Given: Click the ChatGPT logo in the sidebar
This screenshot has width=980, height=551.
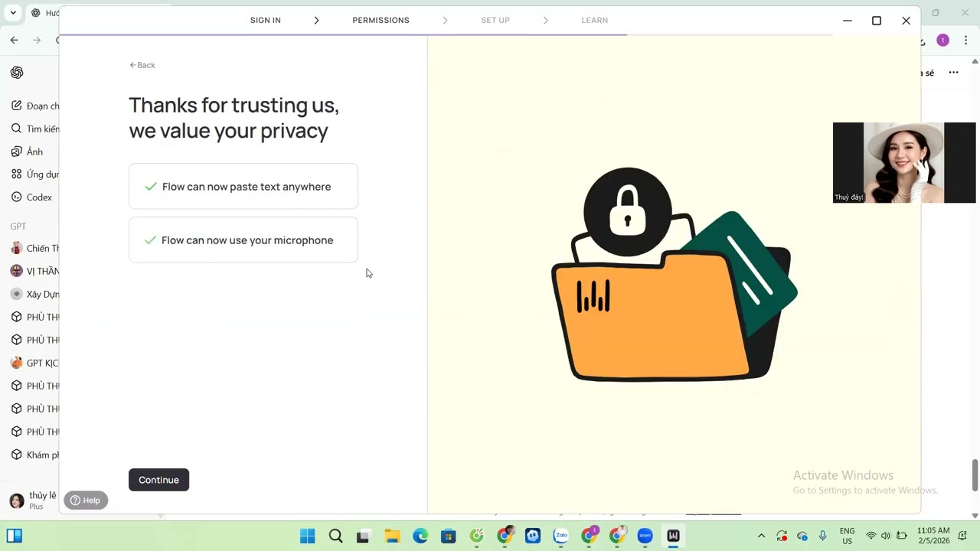Looking at the screenshot, I should tap(17, 73).
